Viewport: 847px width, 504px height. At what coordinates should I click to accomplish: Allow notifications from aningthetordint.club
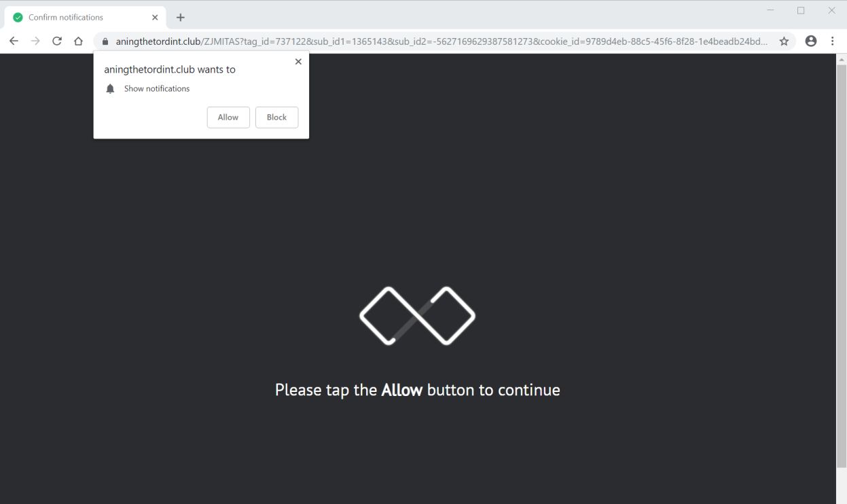click(228, 118)
